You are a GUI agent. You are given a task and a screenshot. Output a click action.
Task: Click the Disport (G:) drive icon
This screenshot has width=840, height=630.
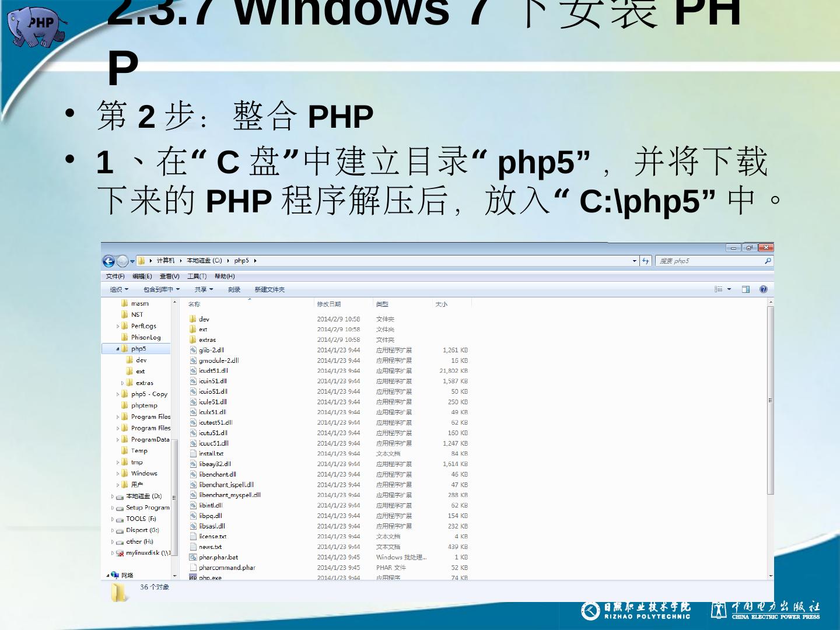[x=120, y=530]
